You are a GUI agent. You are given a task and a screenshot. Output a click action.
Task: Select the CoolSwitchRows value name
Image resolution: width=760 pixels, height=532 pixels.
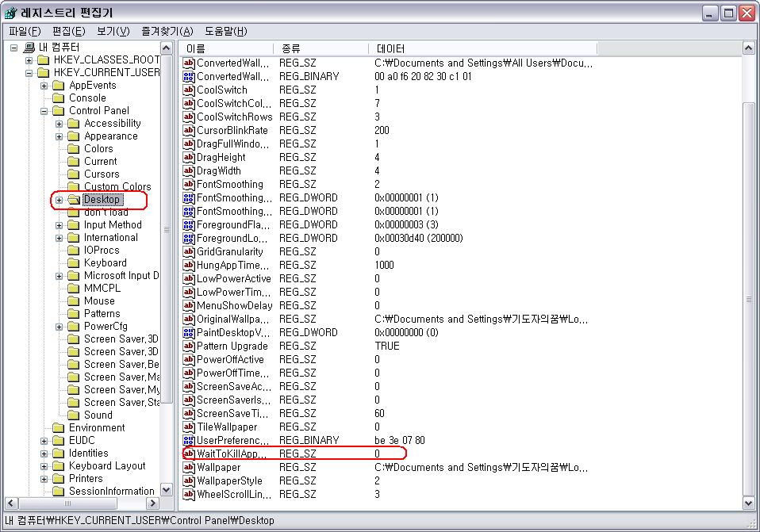click(235, 117)
